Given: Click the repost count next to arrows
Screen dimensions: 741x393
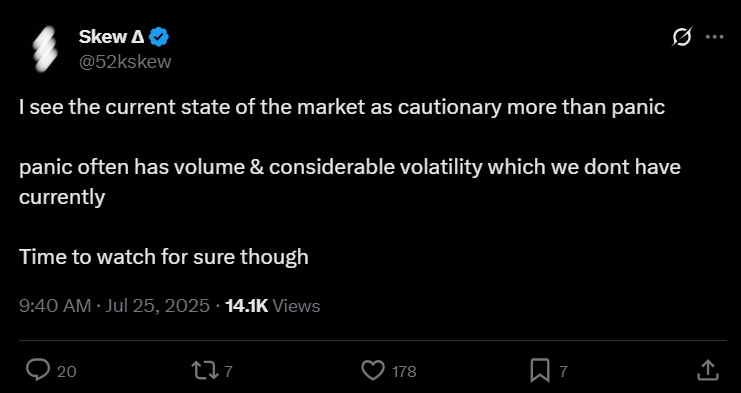Looking at the screenshot, I should [228, 371].
